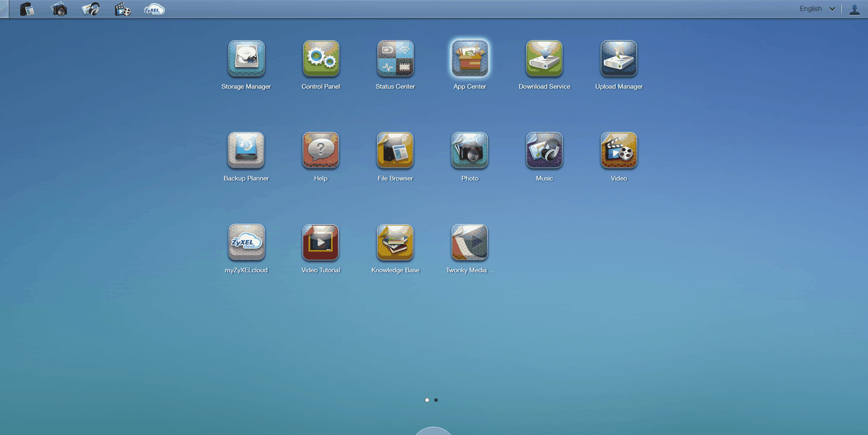Viewport: 868px width, 435px height.
Task: Click the Help speech bubble icon
Action: click(321, 150)
